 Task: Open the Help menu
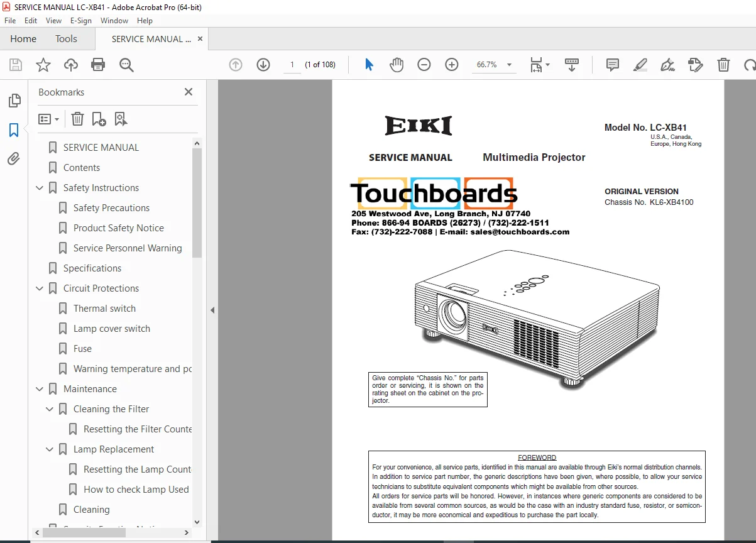coord(145,21)
